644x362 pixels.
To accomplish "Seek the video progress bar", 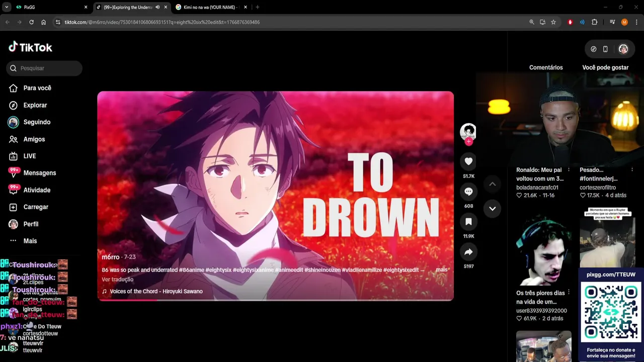I will (x=276, y=300).
